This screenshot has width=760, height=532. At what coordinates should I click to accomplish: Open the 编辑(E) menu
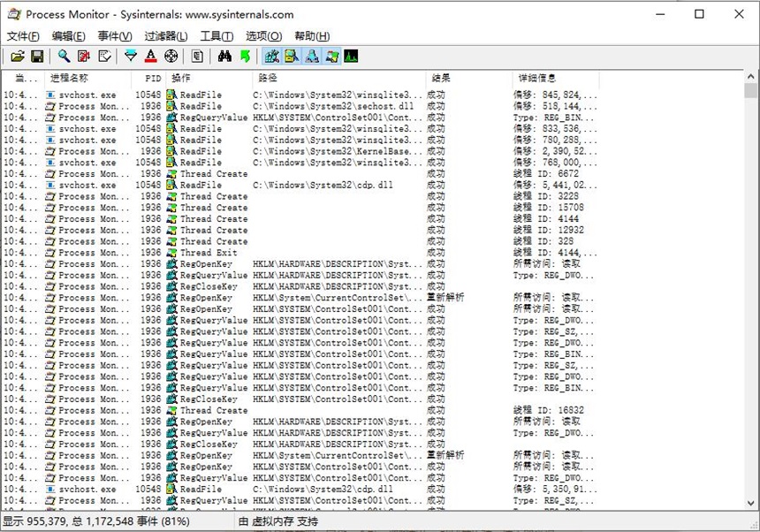(x=68, y=36)
